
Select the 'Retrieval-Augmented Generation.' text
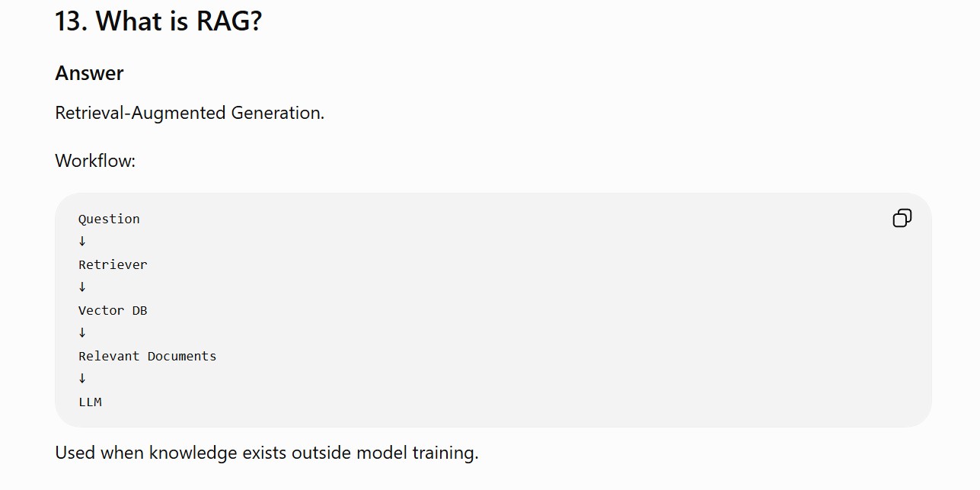[190, 113]
